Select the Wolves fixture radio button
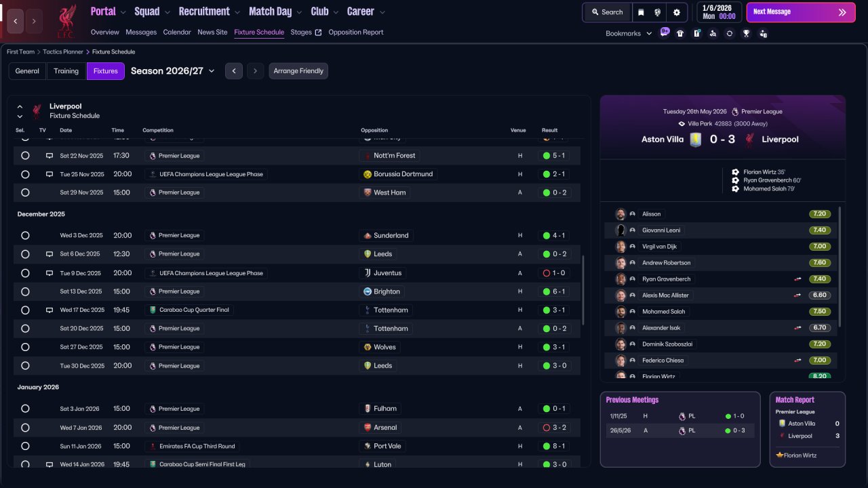 click(x=25, y=347)
